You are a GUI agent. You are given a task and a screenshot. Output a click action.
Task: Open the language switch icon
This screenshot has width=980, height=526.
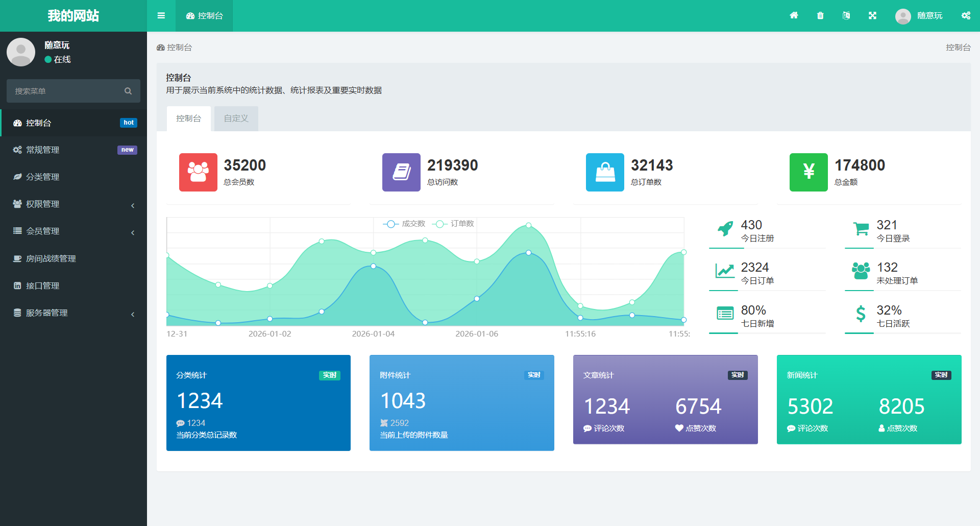click(x=846, y=15)
